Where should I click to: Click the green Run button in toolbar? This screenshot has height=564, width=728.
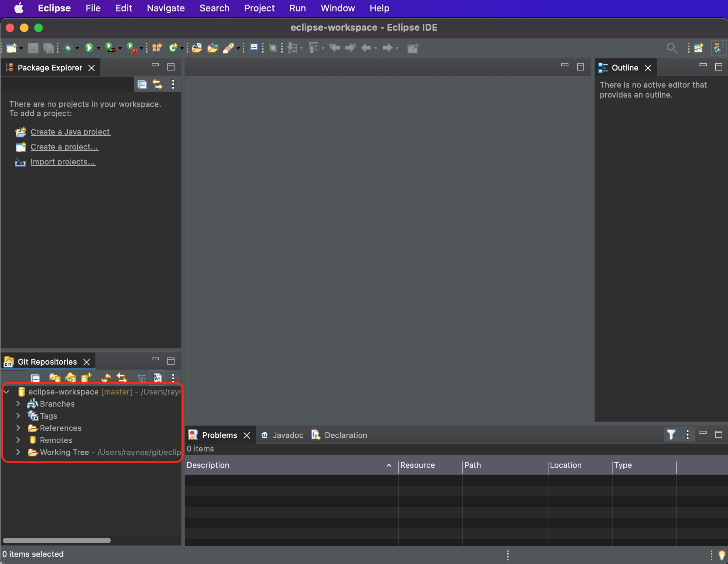coord(89,48)
